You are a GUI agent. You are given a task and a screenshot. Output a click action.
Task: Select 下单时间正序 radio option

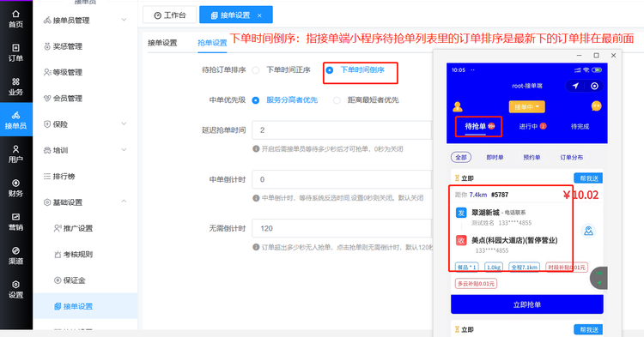[x=256, y=70]
